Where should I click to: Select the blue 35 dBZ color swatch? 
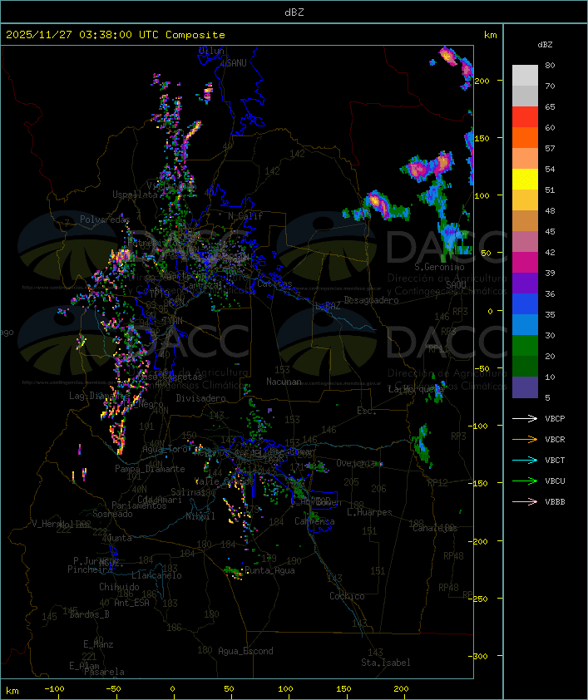click(x=525, y=304)
